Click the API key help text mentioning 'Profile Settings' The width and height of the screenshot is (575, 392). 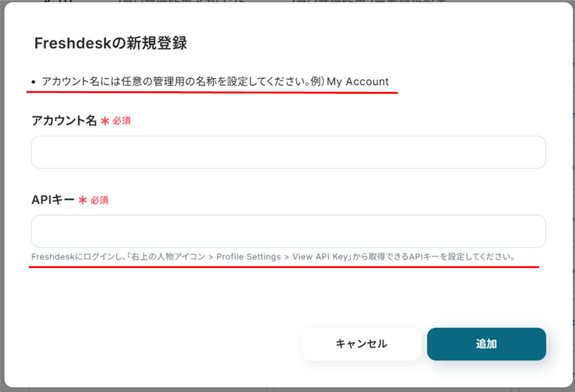273,257
